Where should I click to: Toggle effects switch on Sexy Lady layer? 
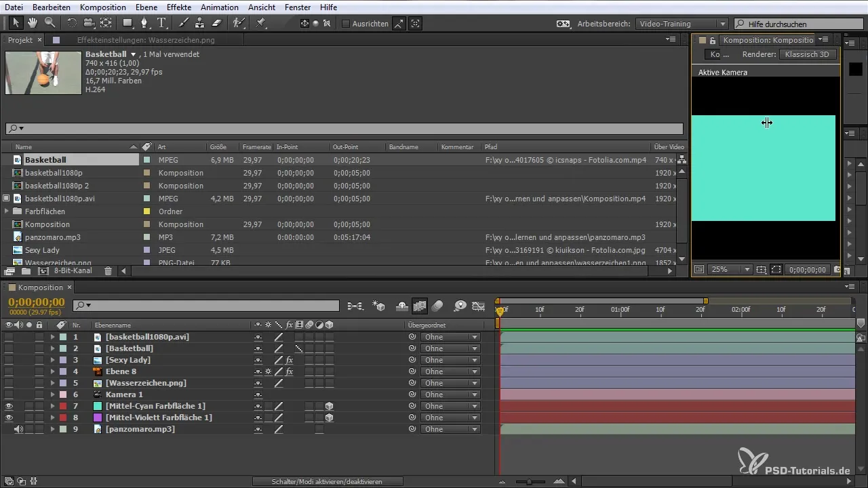pos(290,360)
